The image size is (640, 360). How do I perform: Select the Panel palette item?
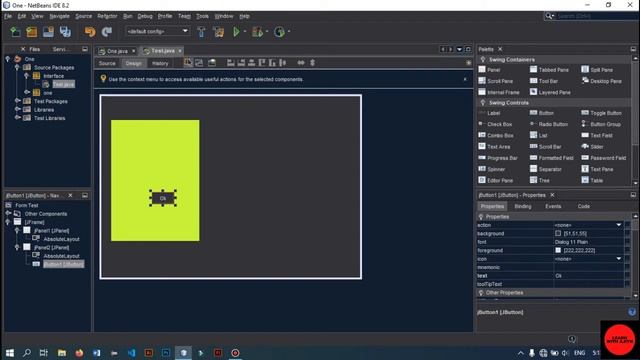[x=489, y=70]
